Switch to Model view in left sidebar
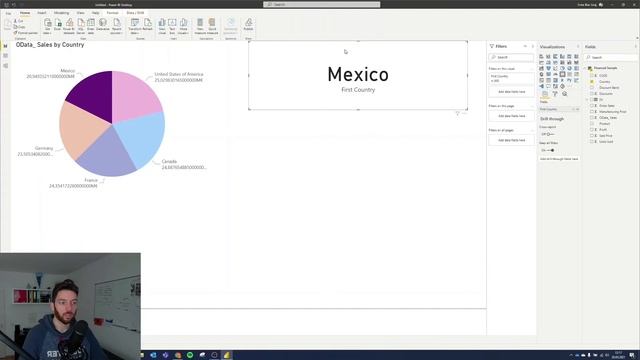 pos(5,65)
